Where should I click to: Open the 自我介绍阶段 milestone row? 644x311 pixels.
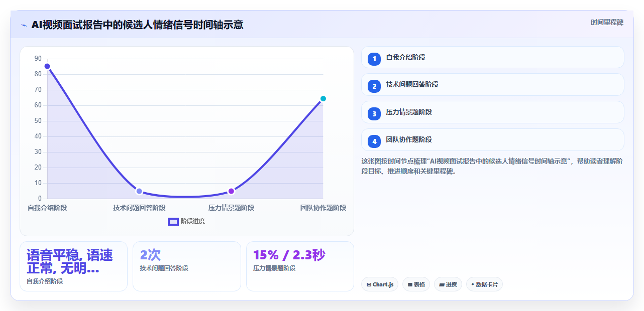pyautogui.click(x=492, y=57)
